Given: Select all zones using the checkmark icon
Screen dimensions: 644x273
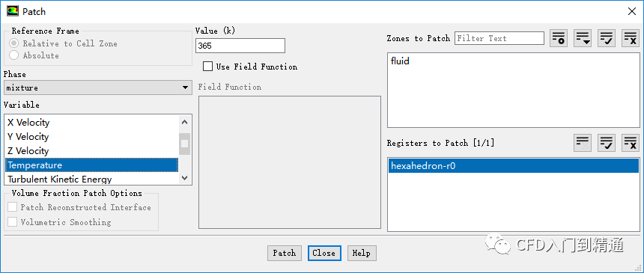Looking at the screenshot, I should click(607, 38).
